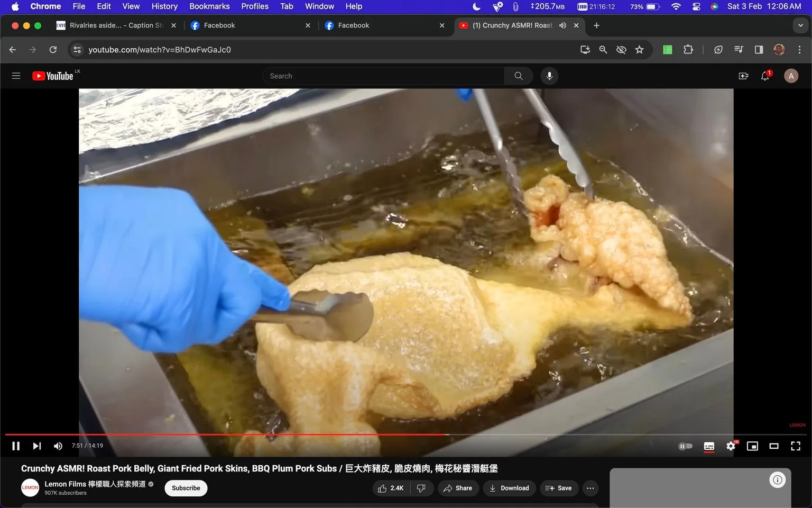
Task: Open more actions three-dot menu
Action: click(x=590, y=488)
